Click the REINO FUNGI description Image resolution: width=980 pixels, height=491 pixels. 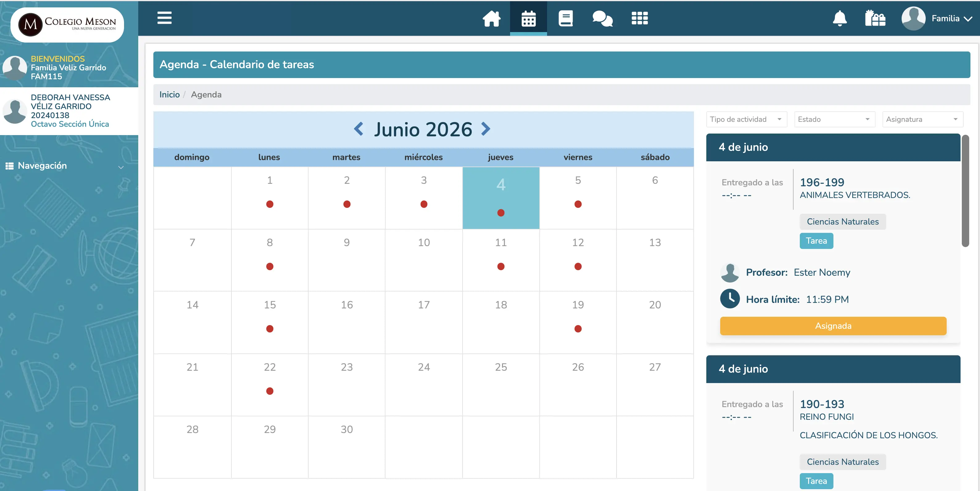(x=827, y=417)
